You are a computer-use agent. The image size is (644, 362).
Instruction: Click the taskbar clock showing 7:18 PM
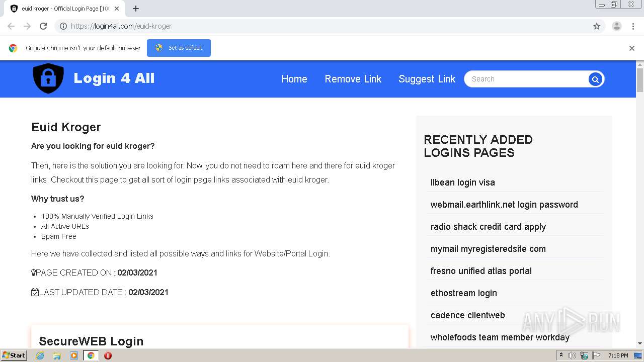618,355
